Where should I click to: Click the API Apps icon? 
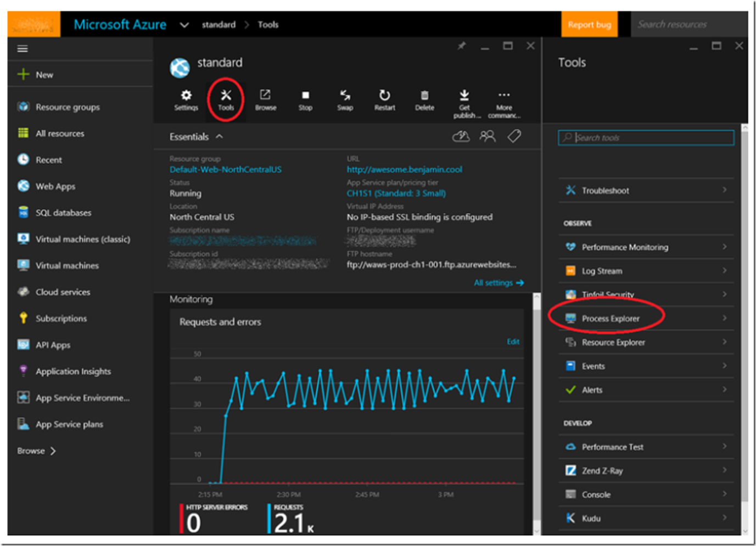pyautogui.click(x=23, y=344)
